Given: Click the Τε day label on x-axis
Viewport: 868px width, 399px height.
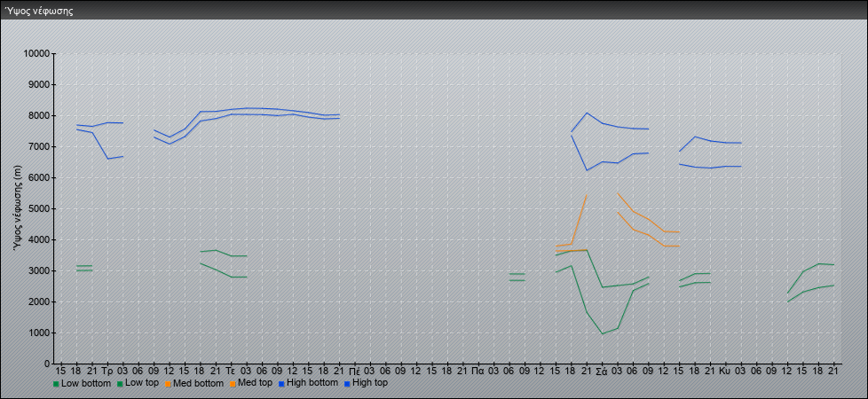Looking at the screenshot, I should point(231,371).
